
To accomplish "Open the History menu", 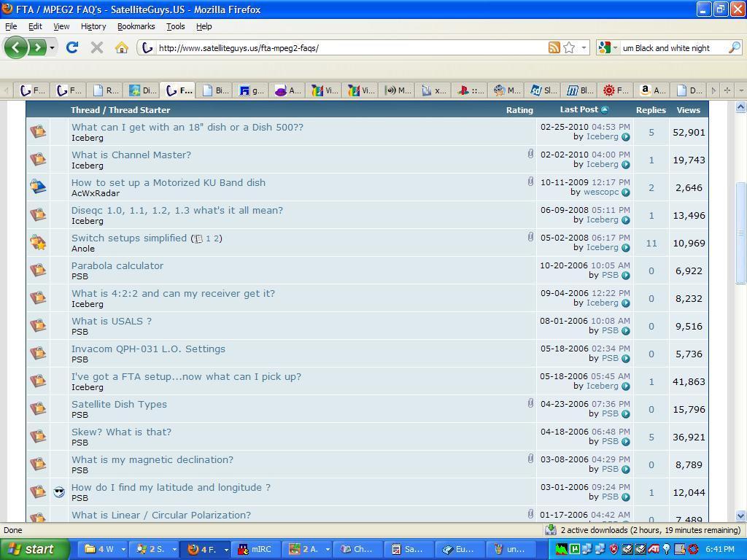I will (93, 26).
